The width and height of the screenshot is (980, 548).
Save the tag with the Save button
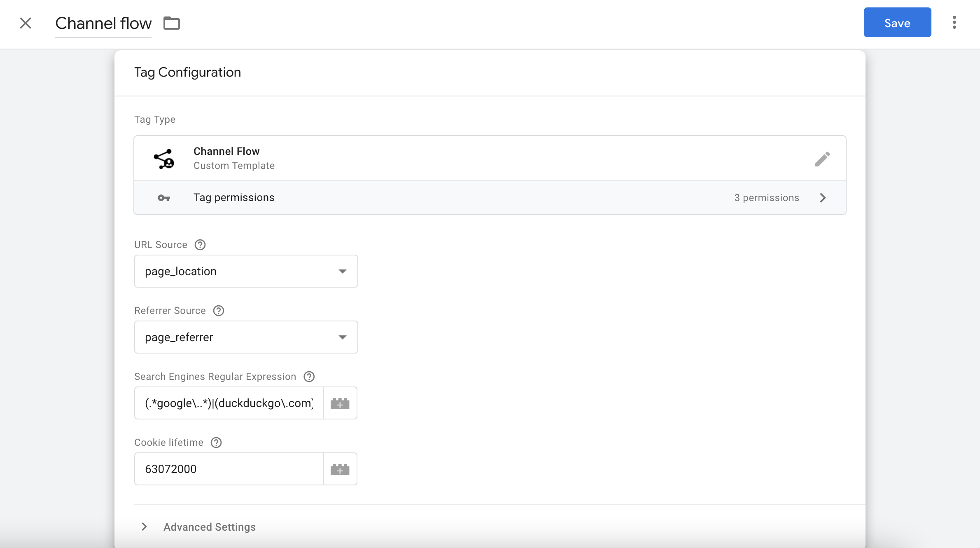tap(897, 22)
